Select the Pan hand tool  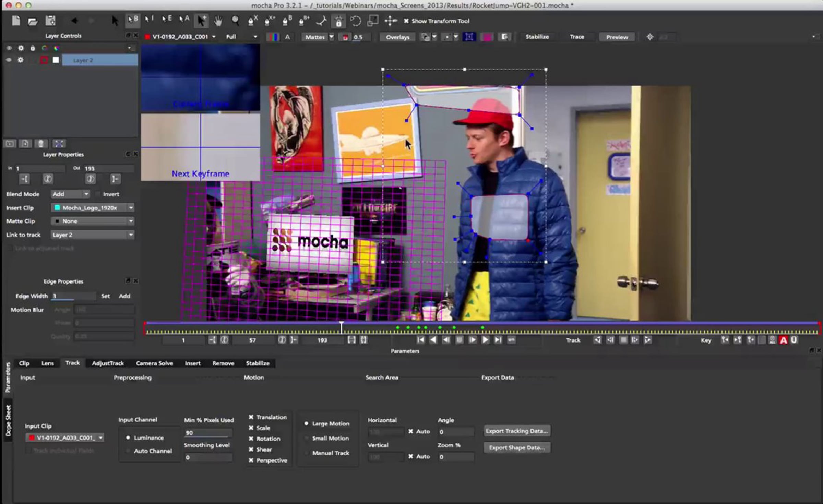[x=218, y=21]
